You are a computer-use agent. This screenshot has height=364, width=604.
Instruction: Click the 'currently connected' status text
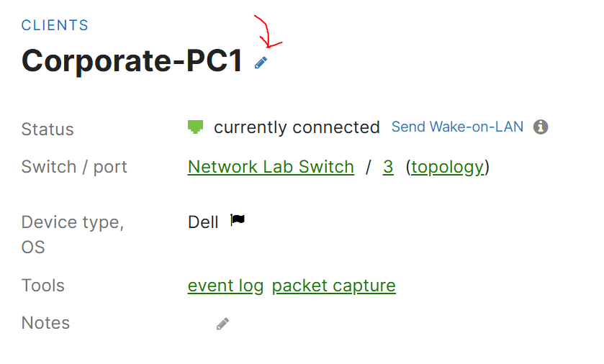tap(297, 127)
